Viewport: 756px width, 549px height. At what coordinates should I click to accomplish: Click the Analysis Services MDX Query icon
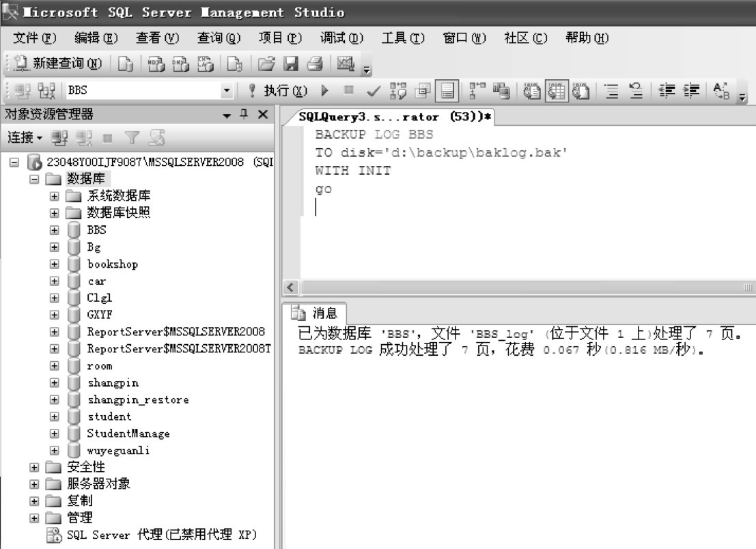[x=156, y=64]
